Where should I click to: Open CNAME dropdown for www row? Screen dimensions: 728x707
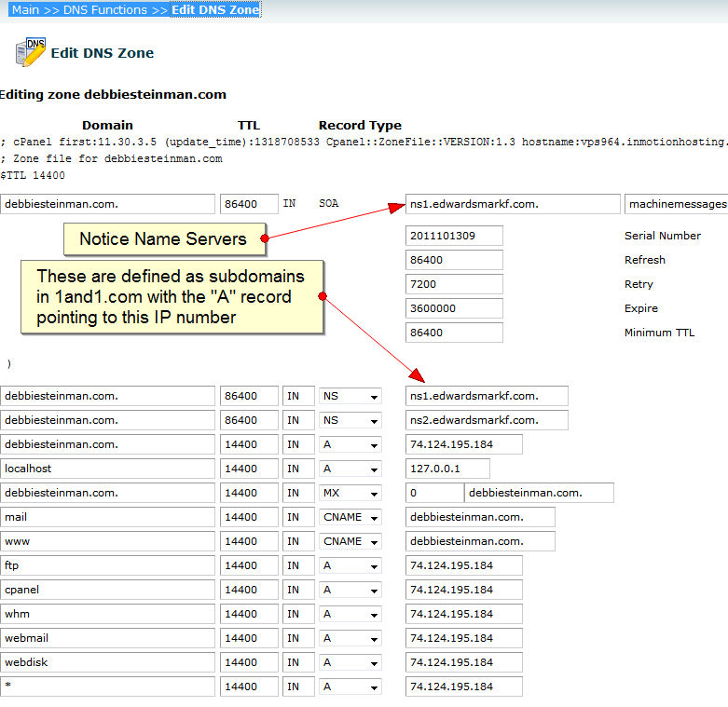pos(350,541)
